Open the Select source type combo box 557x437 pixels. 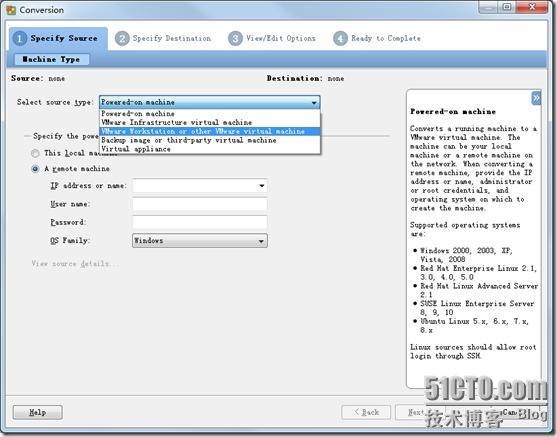(210, 102)
